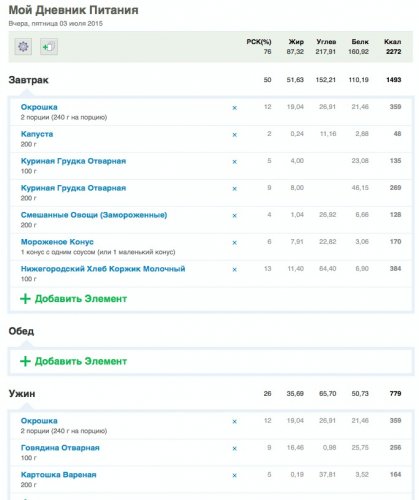Delete the Мороженое Конус row x icon
The image size is (419, 500).
235,243
